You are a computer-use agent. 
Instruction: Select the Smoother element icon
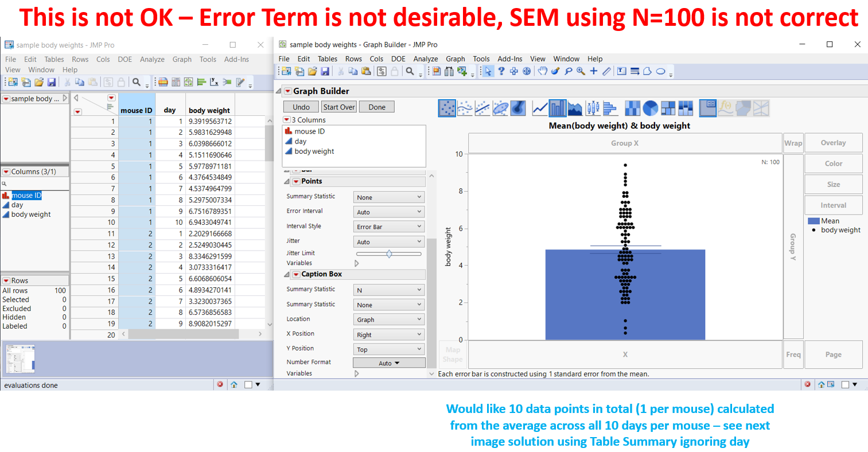pos(465,108)
